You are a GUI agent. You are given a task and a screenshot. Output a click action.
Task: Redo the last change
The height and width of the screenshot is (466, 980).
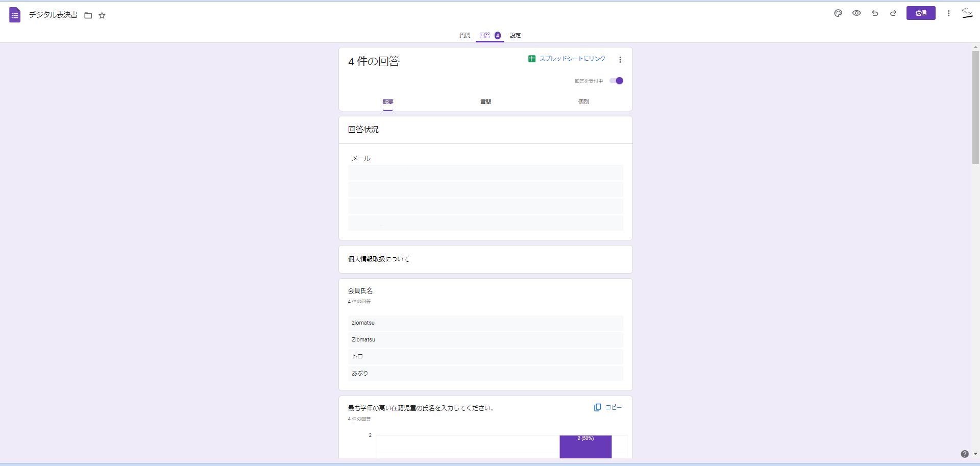pyautogui.click(x=893, y=13)
